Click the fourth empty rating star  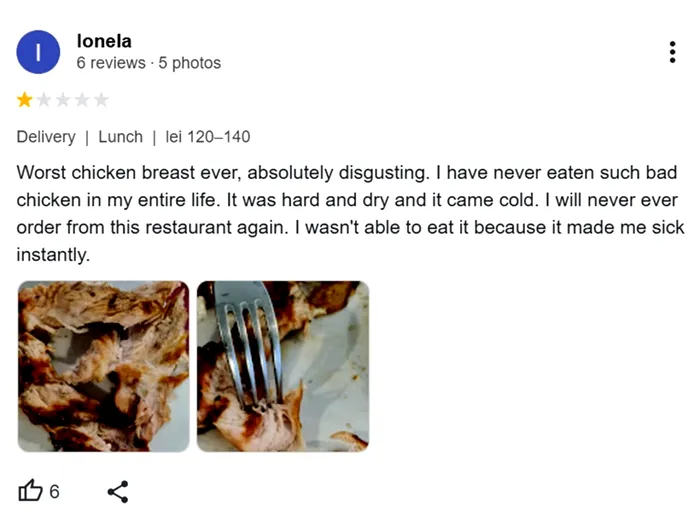pos(81,100)
